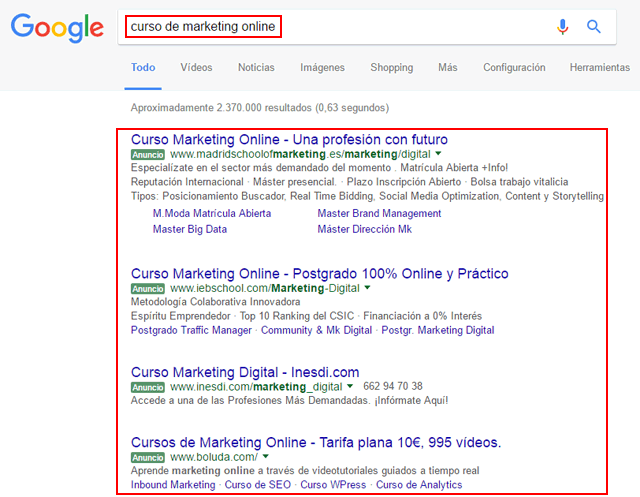The width and height of the screenshot is (640, 497).
Task: Click the Google logo
Action: [x=57, y=28]
